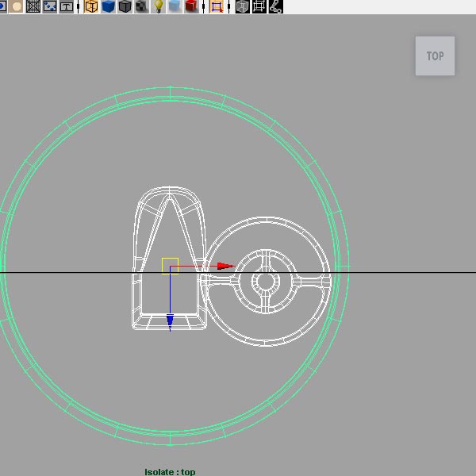Toggle X-Ray joints icon

(276, 6)
